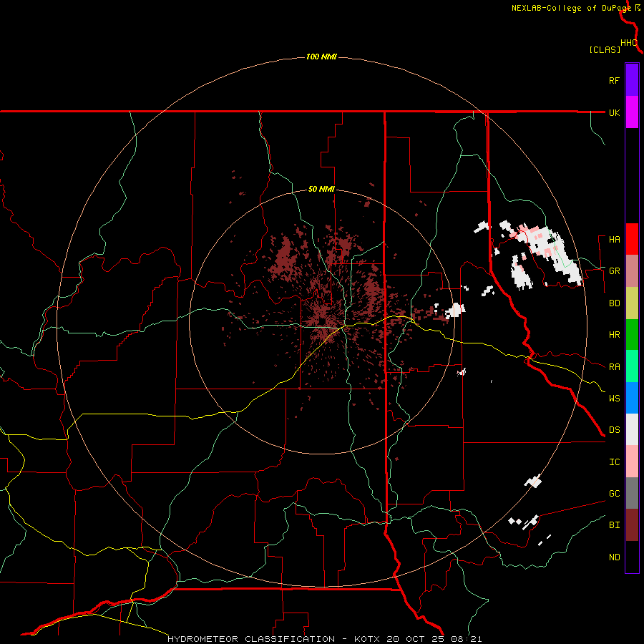Click the IC legend label
This screenshot has height=644, width=644.
pos(615,462)
